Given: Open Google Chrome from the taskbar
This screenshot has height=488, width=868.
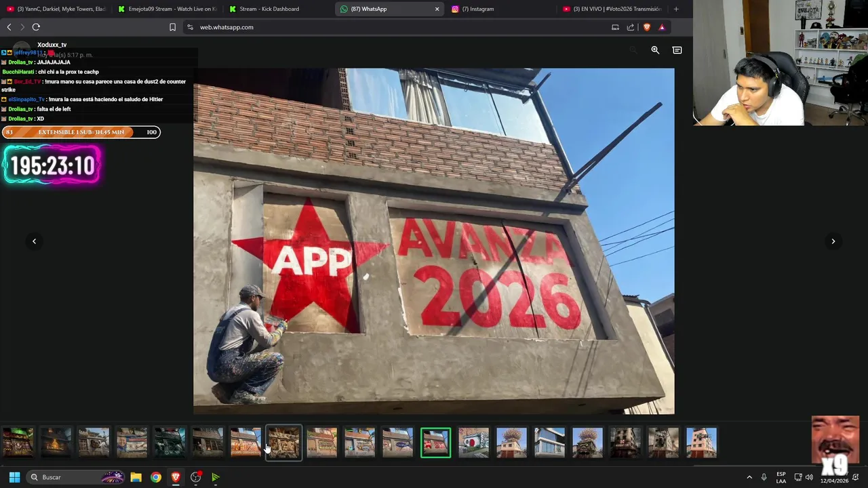Looking at the screenshot, I should 156,477.
